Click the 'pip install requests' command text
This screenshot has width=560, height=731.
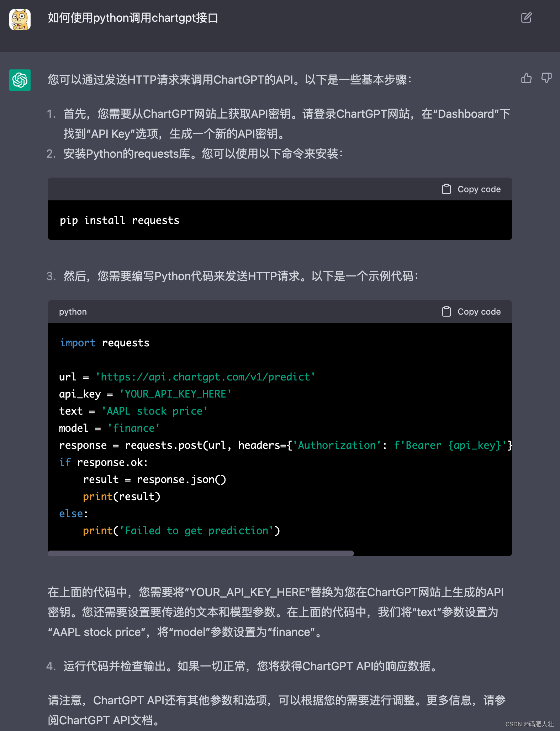[120, 220]
